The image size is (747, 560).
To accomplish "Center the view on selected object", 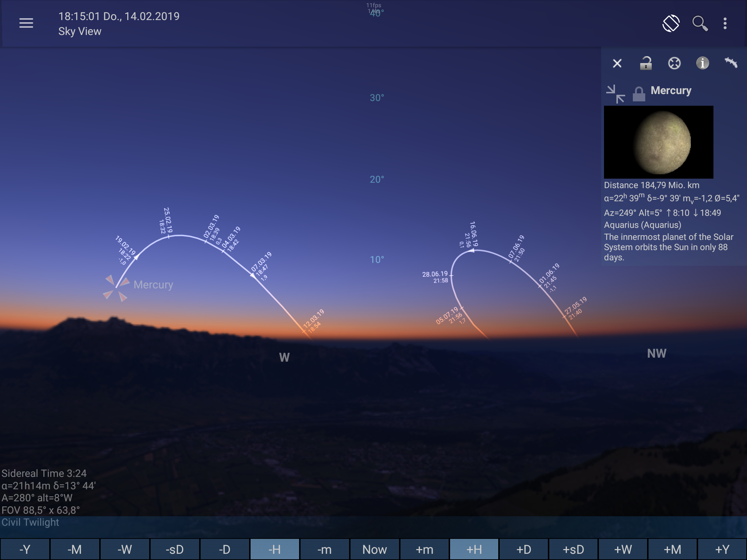I will pyautogui.click(x=674, y=63).
